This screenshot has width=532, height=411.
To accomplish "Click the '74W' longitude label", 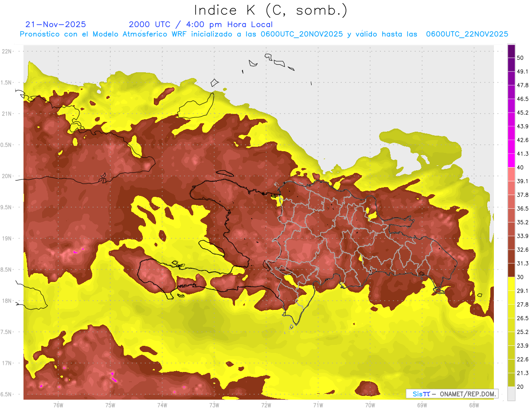I will click(x=162, y=405).
